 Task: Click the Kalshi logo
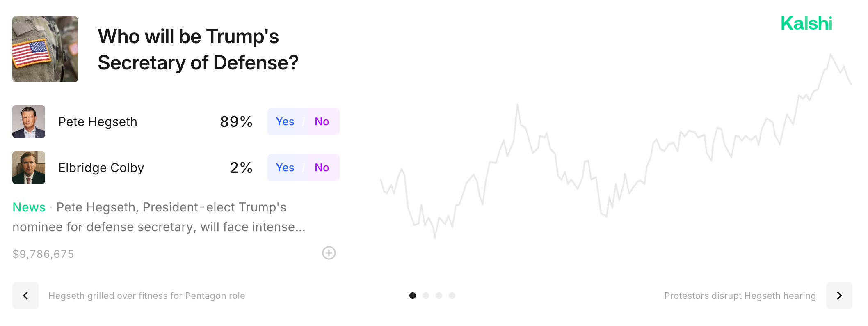pos(806,23)
